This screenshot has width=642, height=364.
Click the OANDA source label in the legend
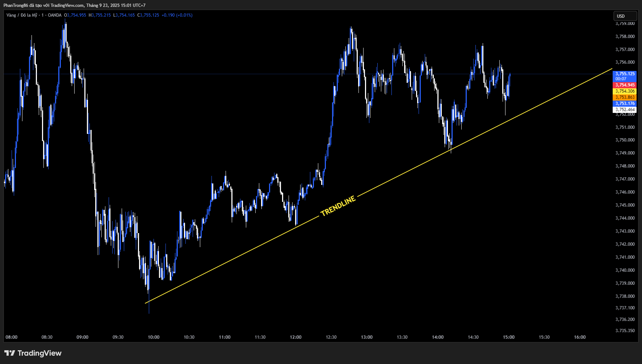[55, 15]
